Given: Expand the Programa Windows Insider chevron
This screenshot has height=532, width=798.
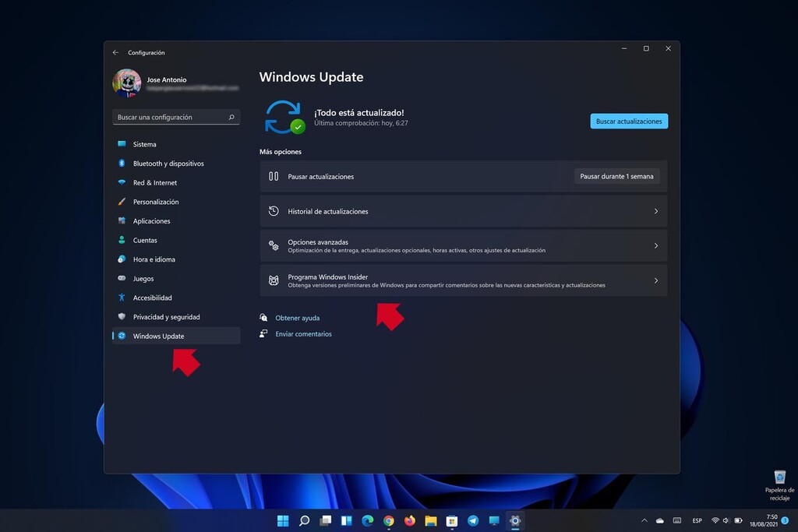Looking at the screenshot, I should click(656, 280).
